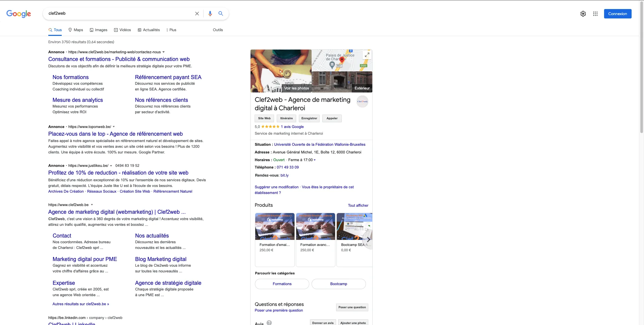This screenshot has width=644, height=325.
Task: Open 'Nos références clients' sitelink
Action: 161,100
